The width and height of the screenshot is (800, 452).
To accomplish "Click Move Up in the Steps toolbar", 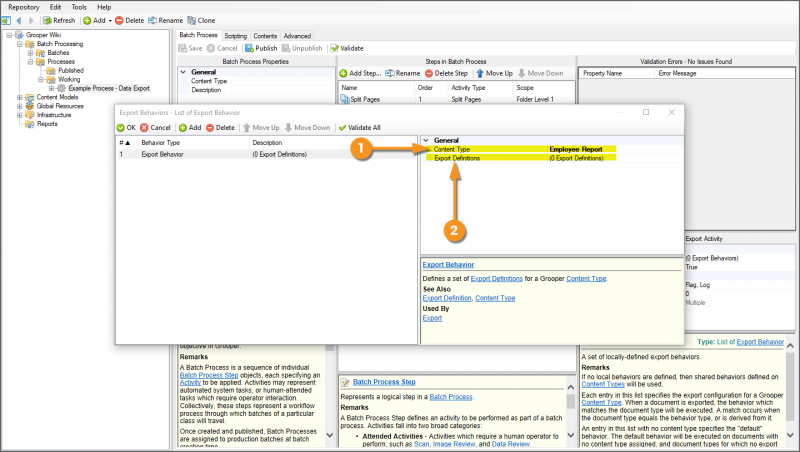I will coord(494,73).
